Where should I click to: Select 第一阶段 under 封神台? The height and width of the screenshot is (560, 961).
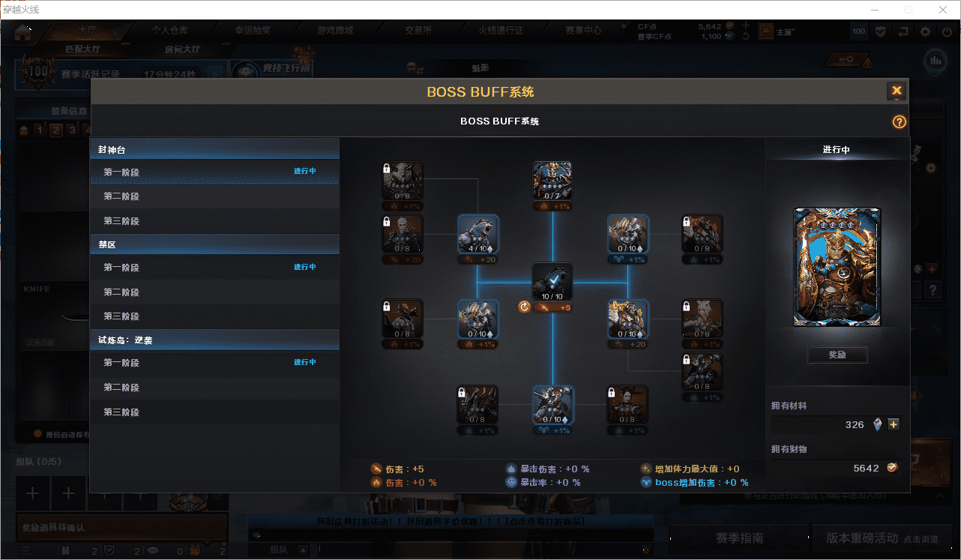pos(214,172)
